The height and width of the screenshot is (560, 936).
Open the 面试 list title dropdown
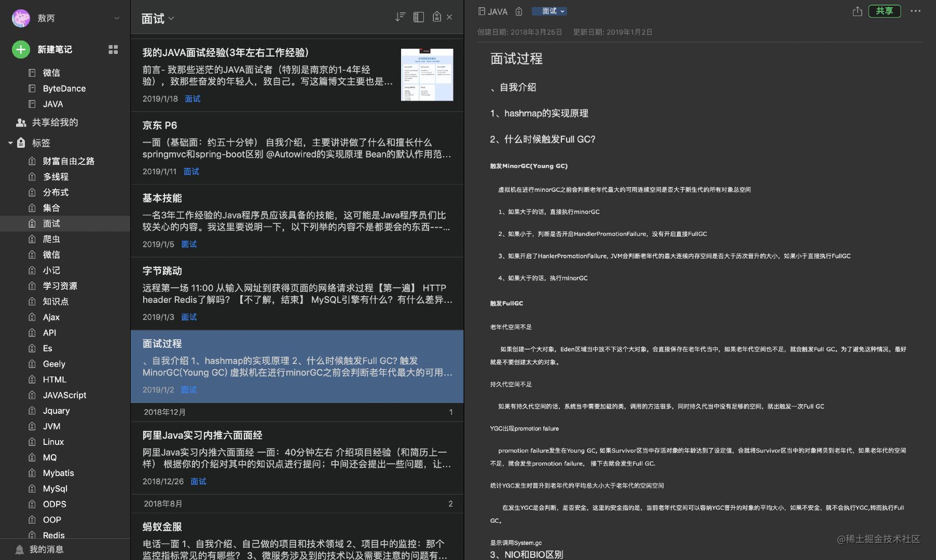click(x=158, y=19)
